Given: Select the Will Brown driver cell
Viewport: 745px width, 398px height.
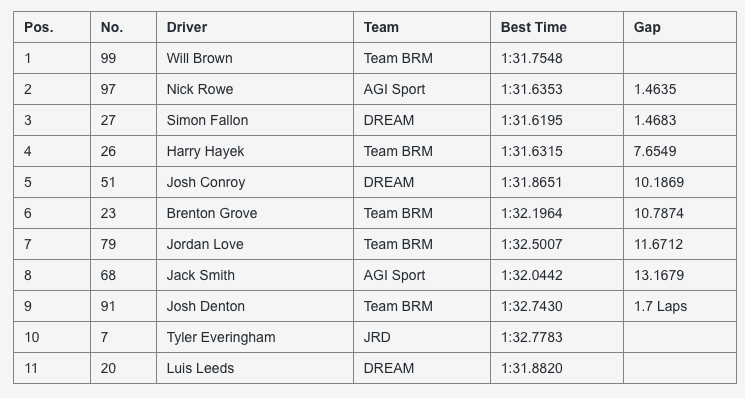Looking at the screenshot, I should pyautogui.click(x=255, y=58).
